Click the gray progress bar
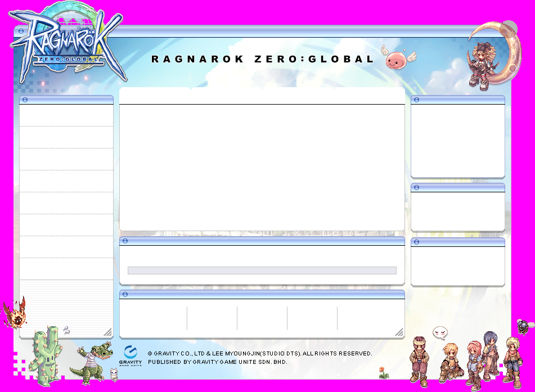This screenshot has width=535, height=392. pyautogui.click(x=262, y=271)
